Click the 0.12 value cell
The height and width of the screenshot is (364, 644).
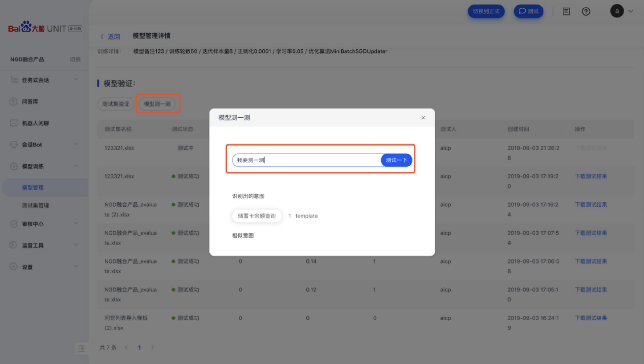pyautogui.click(x=311, y=289)
